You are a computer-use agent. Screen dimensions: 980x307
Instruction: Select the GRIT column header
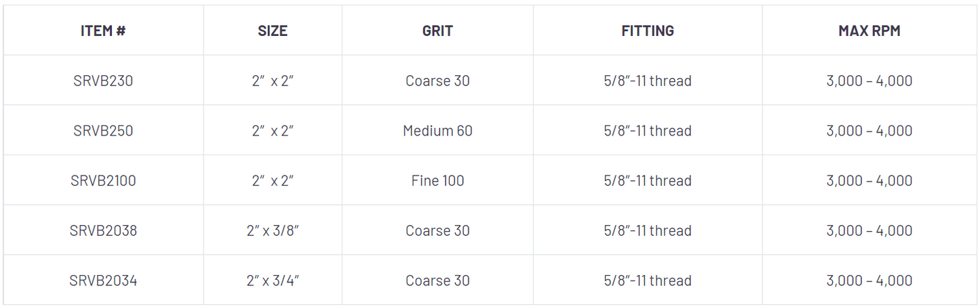click(x=437, y=30)
